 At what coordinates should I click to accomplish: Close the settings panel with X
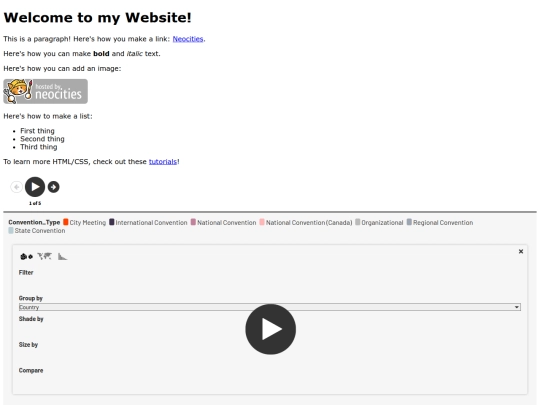(521, 251)
